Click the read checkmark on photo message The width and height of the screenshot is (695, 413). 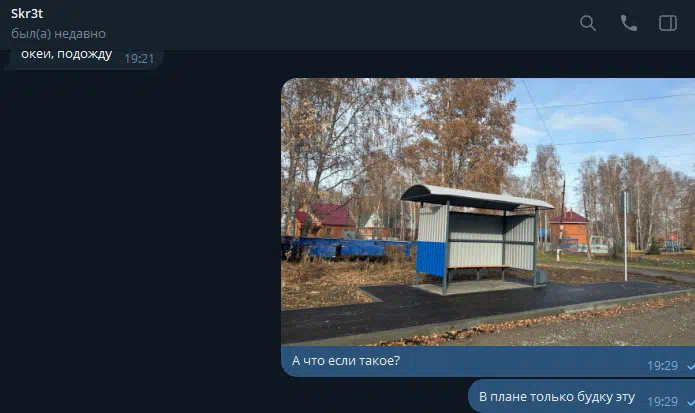tap(691, 366)
